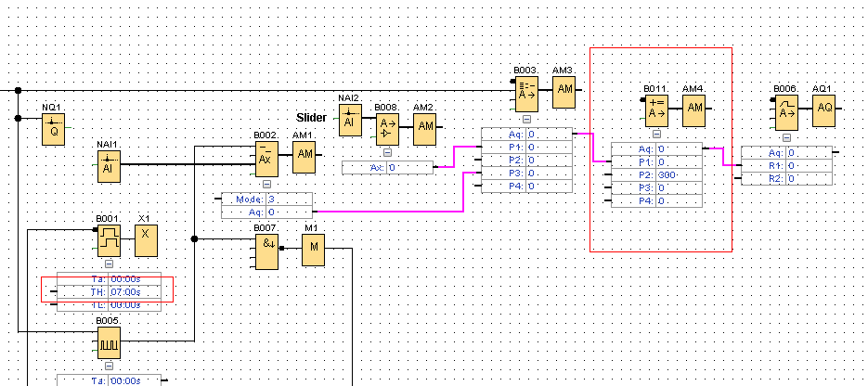Click the M1 flag block
Viewport: 868px width, 386px height.
(312, 247)
